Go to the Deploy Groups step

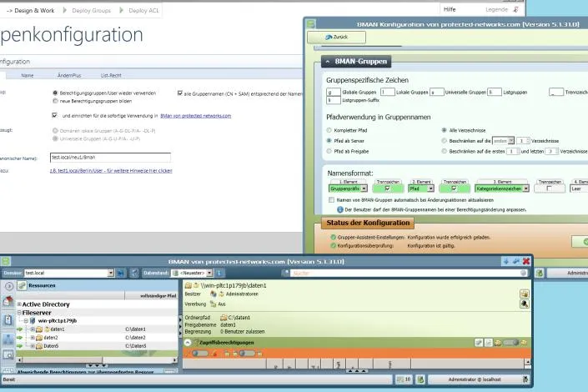point(91,11)
